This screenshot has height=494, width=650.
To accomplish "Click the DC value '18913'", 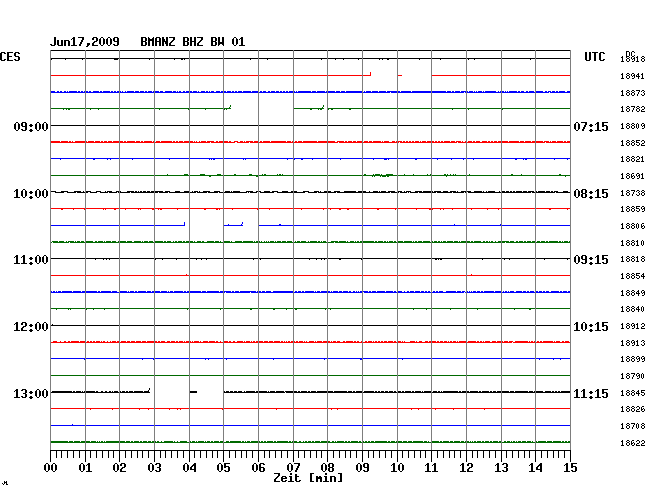I will [x=633, y=343].
